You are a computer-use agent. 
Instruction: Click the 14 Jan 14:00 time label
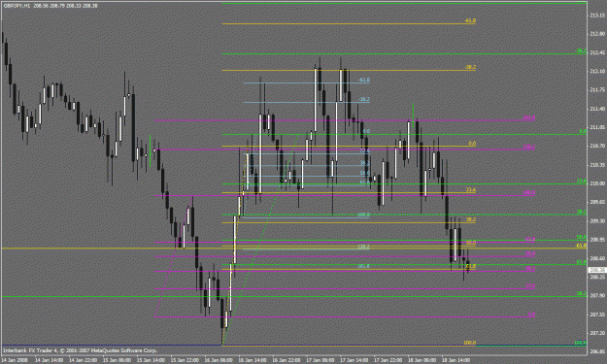49,360
